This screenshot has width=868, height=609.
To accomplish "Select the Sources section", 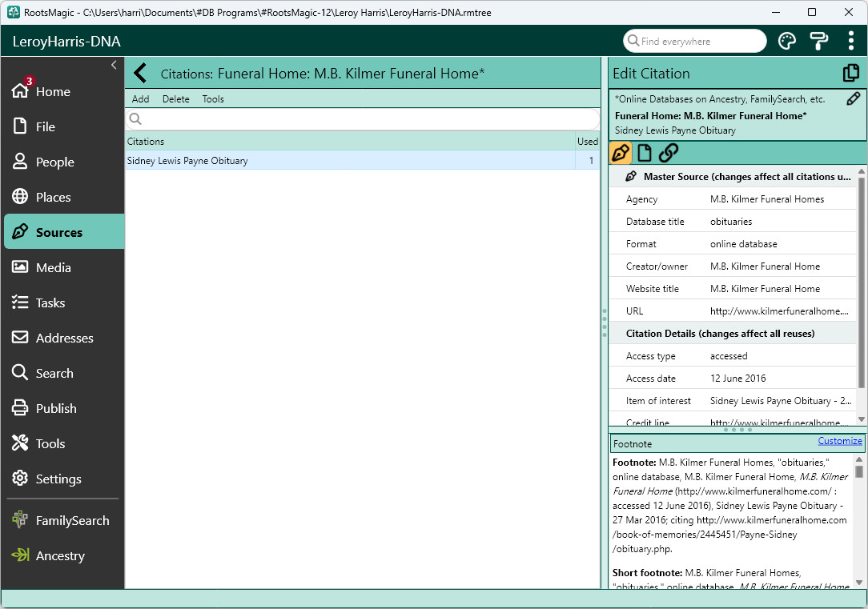I will [63, 232].
